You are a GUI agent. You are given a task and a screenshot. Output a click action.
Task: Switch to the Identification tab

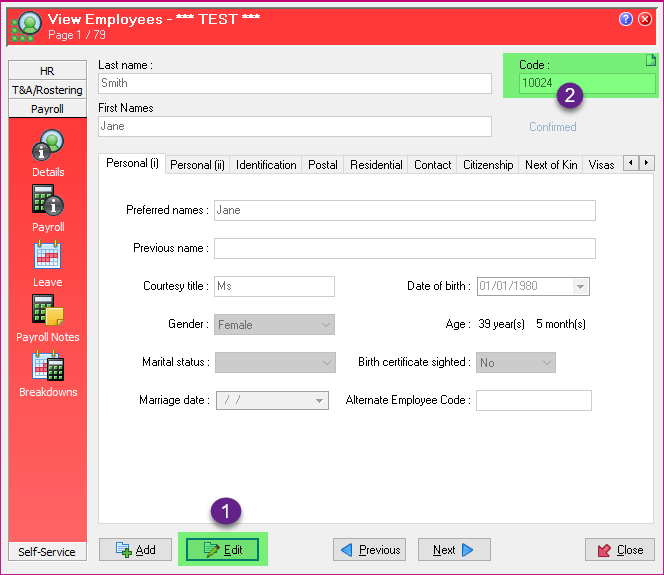click(x=266, y=165)
